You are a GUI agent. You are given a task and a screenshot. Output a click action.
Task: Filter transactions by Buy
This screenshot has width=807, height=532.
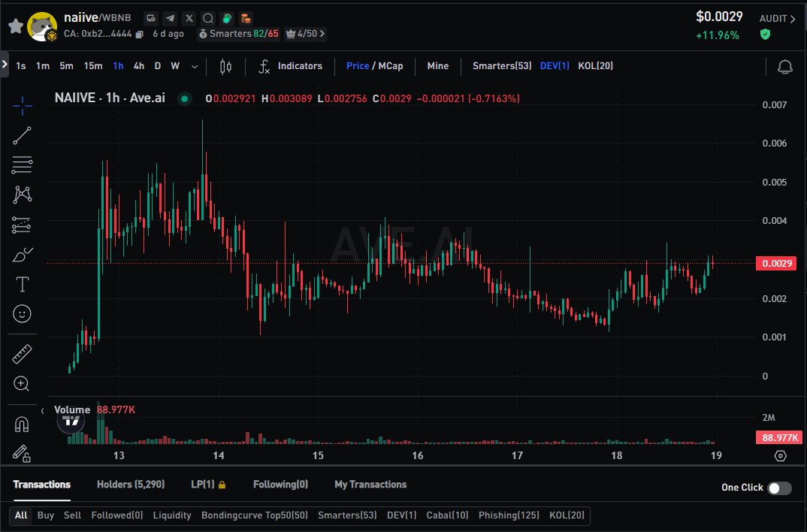point(45,515)
